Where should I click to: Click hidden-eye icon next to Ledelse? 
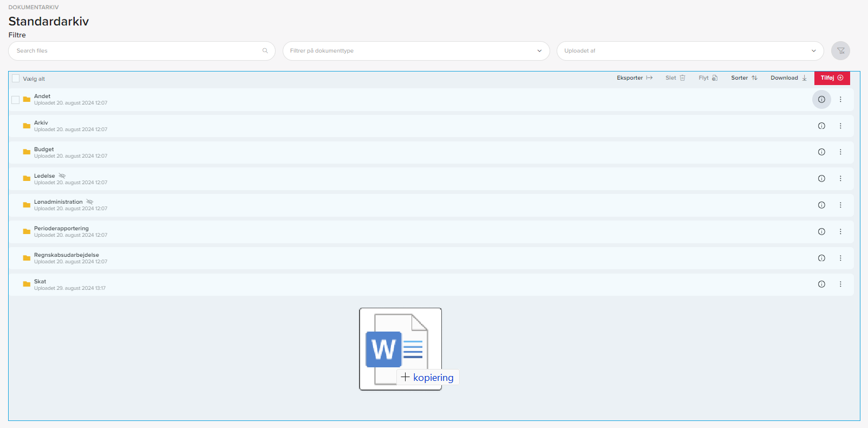point(62,176)
